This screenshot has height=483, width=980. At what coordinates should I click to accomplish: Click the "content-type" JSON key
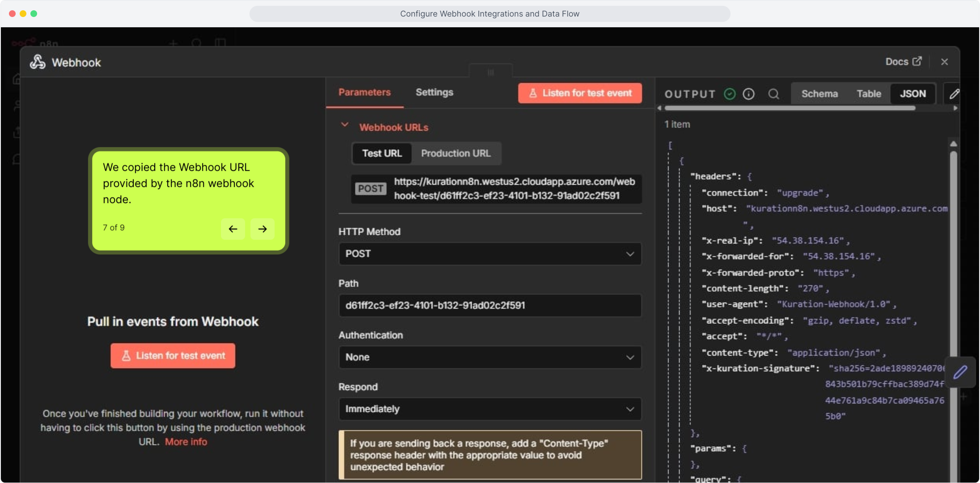tap(739, 353)
